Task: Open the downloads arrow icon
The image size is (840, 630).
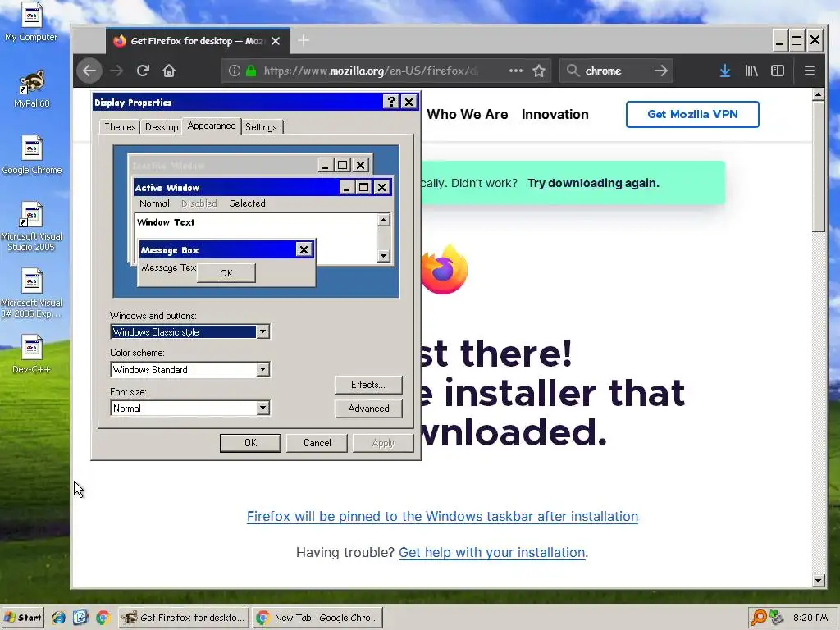Action: coord(725,71)
